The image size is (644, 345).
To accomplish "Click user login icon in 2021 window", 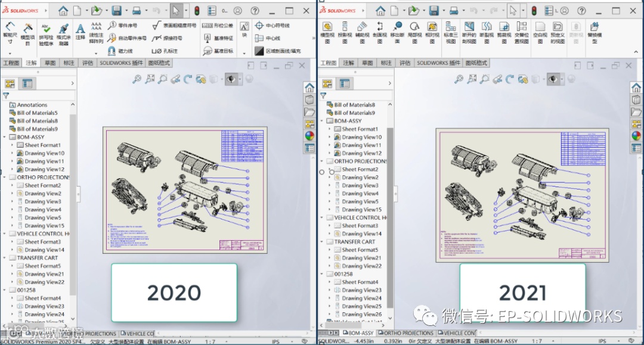I will [x=565, y=11].
